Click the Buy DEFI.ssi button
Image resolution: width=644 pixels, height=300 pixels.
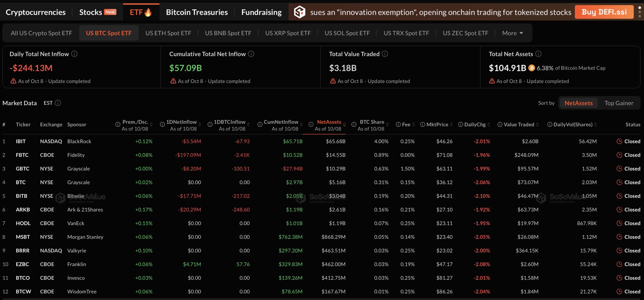coord(604,12)
